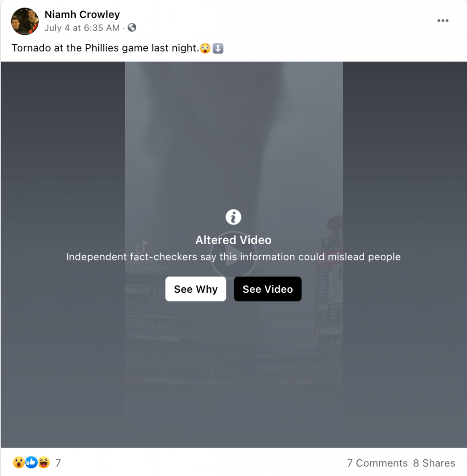Click the info icon above Altered Video
The height and width of the screenshot is (476, 467).
tap(233, 217)
